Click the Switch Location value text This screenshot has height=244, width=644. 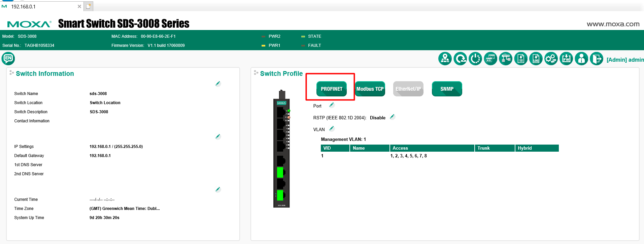105,103
